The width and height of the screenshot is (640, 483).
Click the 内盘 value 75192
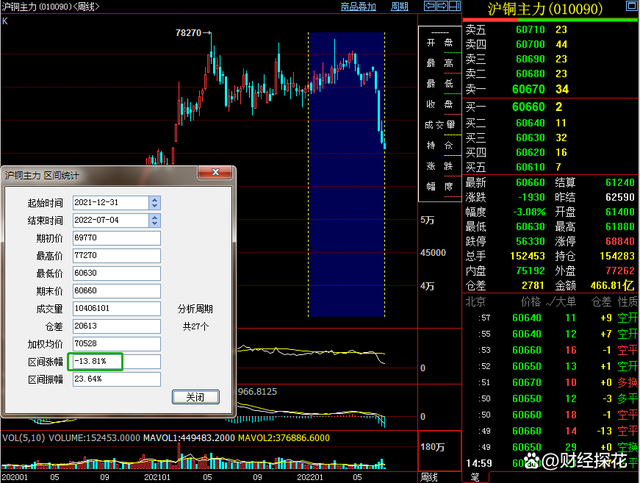point(530,271)
